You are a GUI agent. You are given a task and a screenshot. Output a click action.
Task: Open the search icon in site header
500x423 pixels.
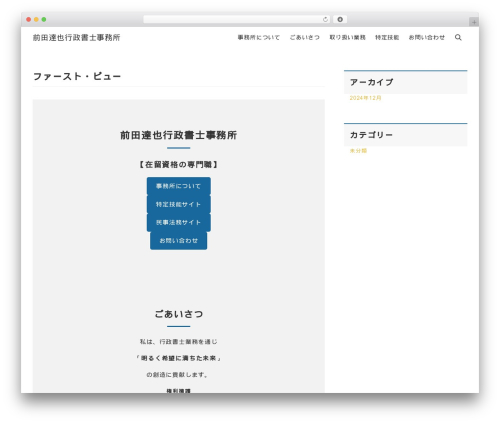458,37
